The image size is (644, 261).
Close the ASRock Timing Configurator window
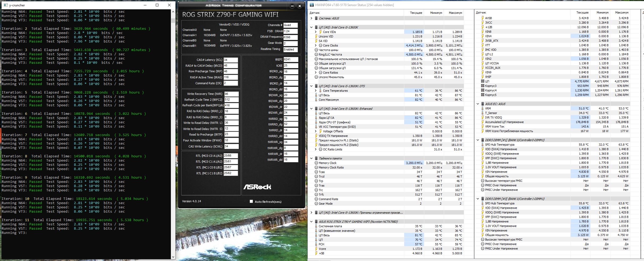[300, 6]
